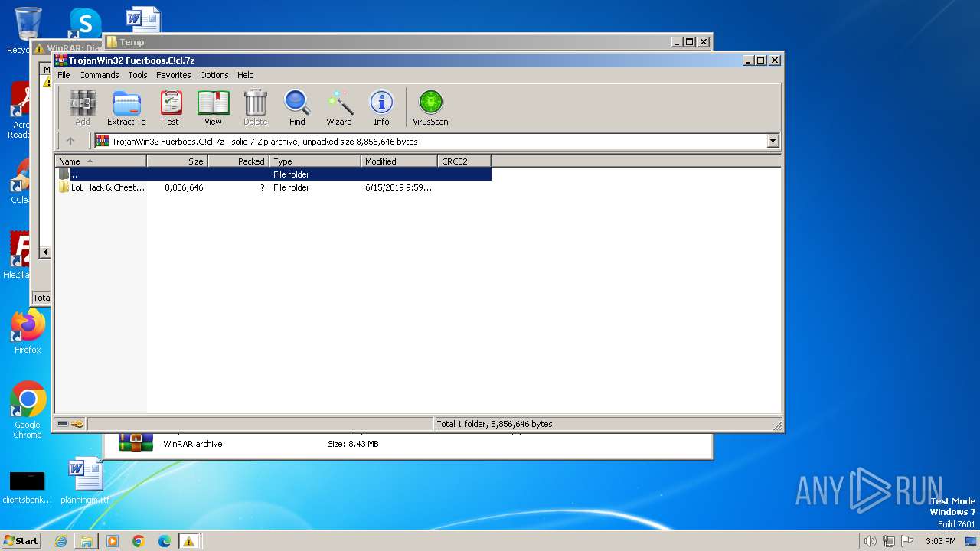The width and height of the screenshot is (980, 551).
Task: Click the drive and key status icon
Action: point(70,424)
